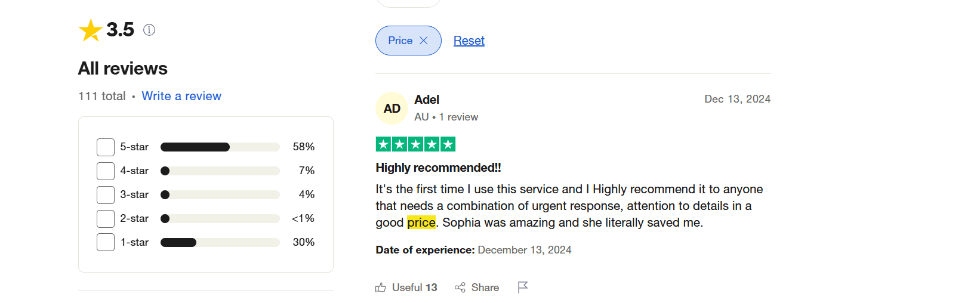Screen dimensions: 980x303
Task: Toggle the 1-star filter checkbox
Action: 106,243
